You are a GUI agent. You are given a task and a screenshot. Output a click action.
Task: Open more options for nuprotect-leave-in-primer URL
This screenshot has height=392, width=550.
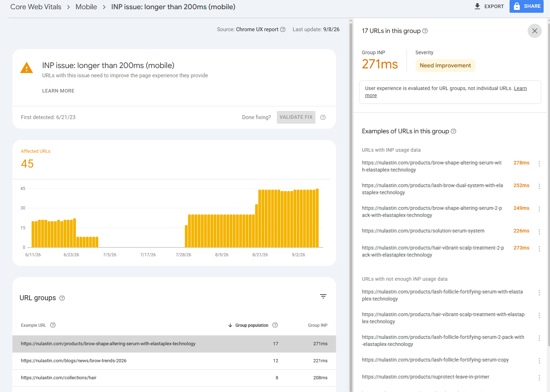(539, 378)
